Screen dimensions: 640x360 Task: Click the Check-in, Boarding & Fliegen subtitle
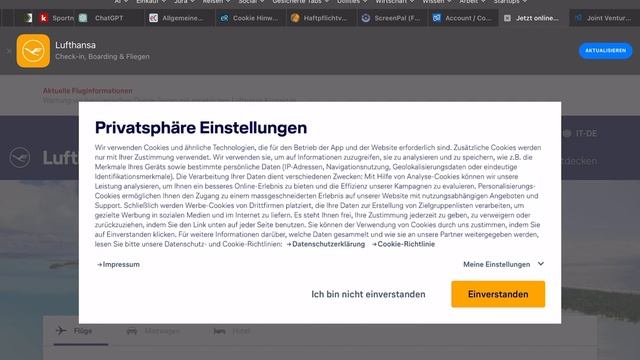pyautogui.click(x=102, y=57)
